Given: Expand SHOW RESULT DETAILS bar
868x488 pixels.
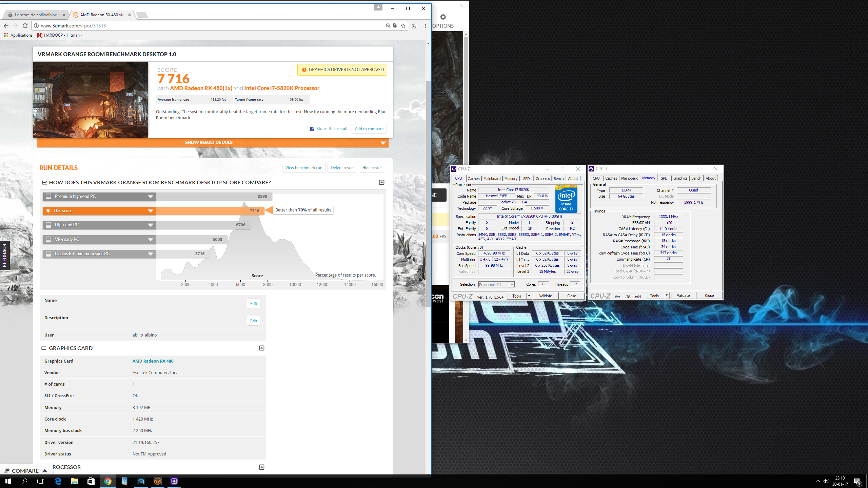Looking at the screenshot, I should [x=213, y=143].
